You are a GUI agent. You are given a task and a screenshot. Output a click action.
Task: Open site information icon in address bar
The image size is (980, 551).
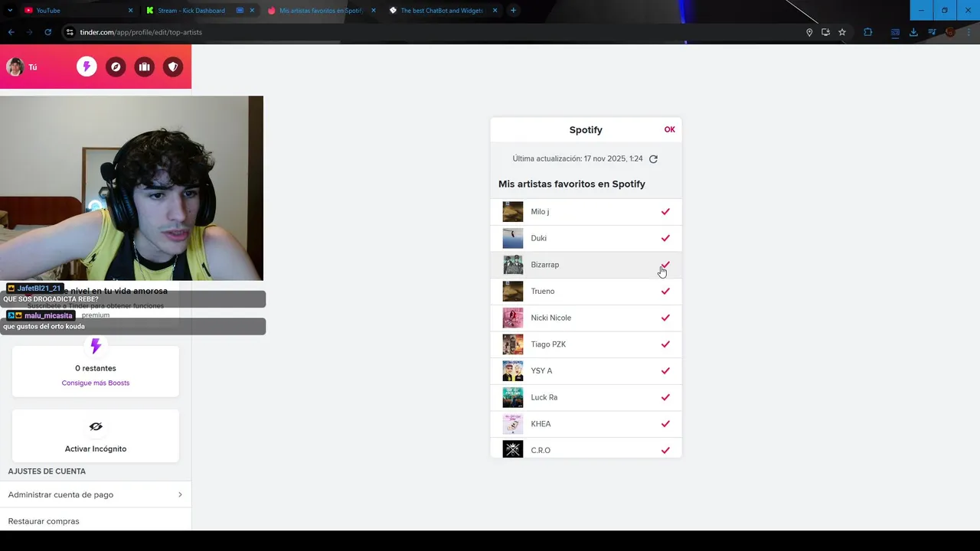tap(70, 32)
